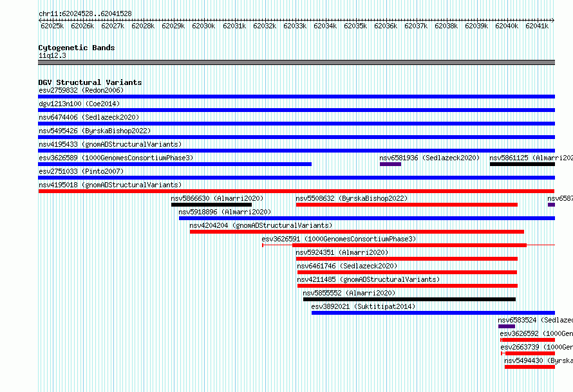
Task: Click blue bar under esv2759832
Action: click(x=296, y=97)
